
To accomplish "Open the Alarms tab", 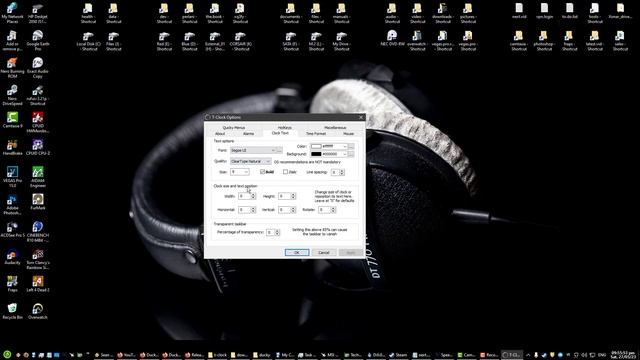I will tap(248, 133).
